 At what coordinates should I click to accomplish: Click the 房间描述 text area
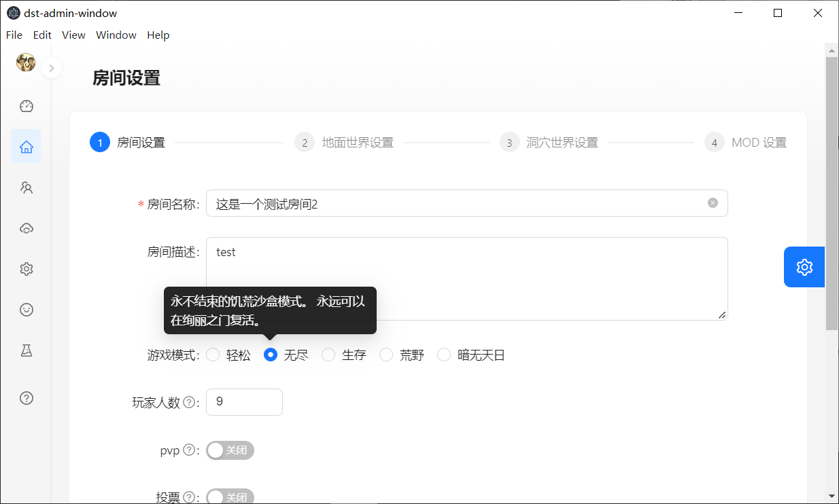tap(467, 278)
